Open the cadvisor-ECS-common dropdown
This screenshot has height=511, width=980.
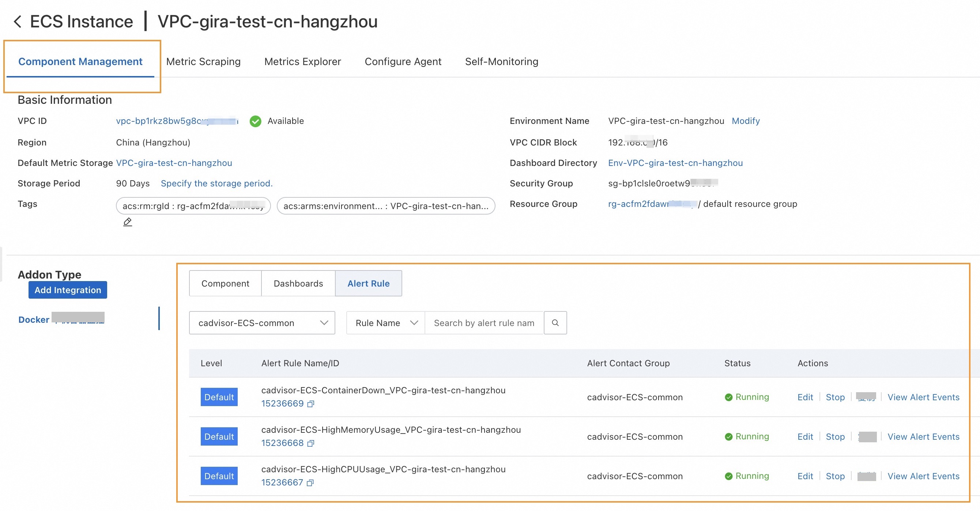(x=262, y=323)
